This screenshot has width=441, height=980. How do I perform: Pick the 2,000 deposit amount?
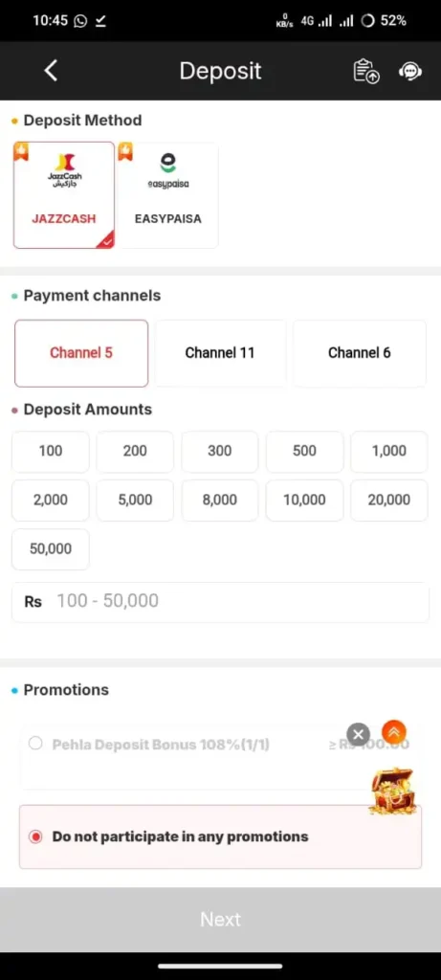pos(51,500)
